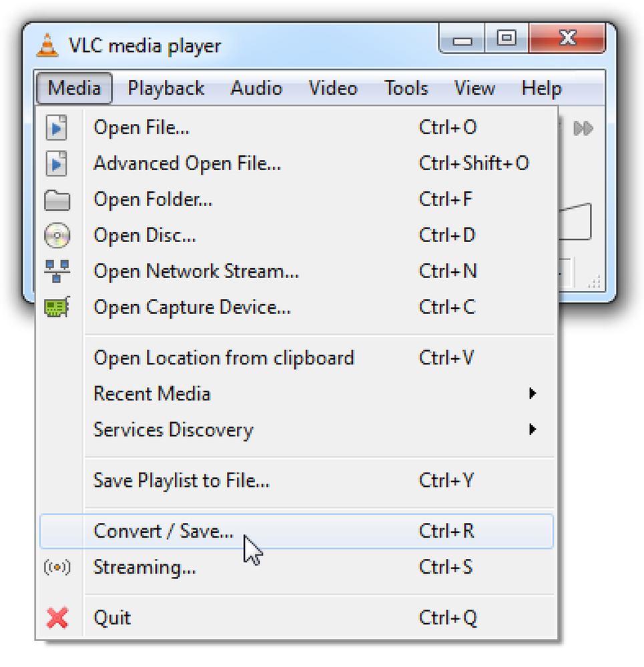Expand the Recent Media submenu arrow
The image size is (644, 667).
[x=532, y=394]
